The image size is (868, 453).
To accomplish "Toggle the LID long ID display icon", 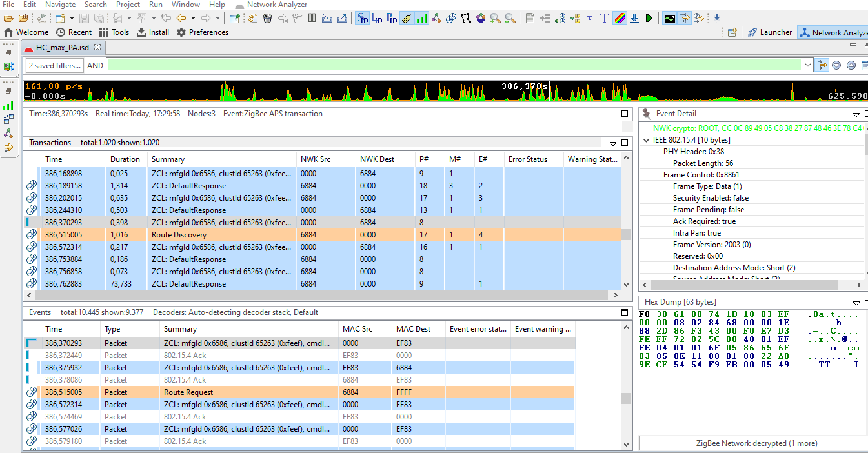I will [377, 18].
